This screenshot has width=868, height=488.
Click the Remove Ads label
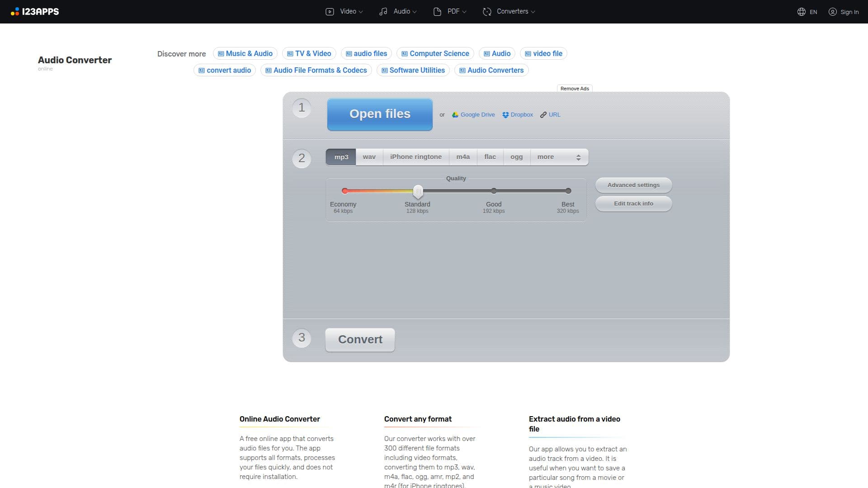pyautogui.click(x=575, y=89)
